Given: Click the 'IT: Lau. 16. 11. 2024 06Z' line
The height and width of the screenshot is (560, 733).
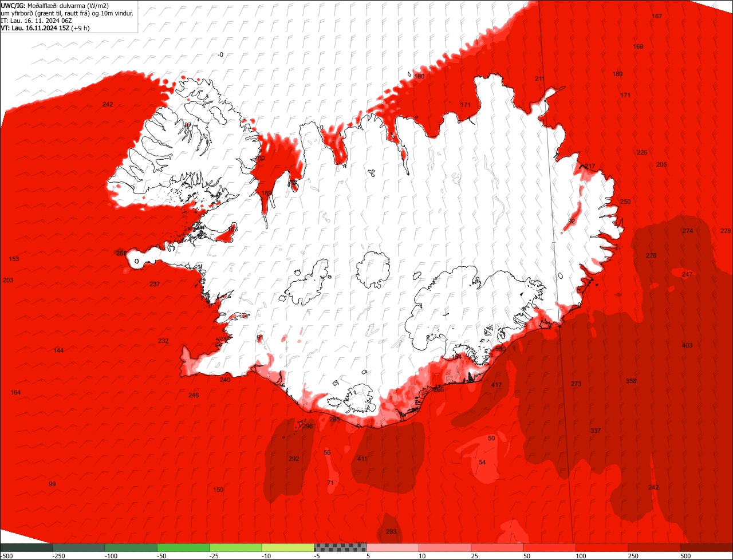Looking at the screenshot, I should pos(37,20).
